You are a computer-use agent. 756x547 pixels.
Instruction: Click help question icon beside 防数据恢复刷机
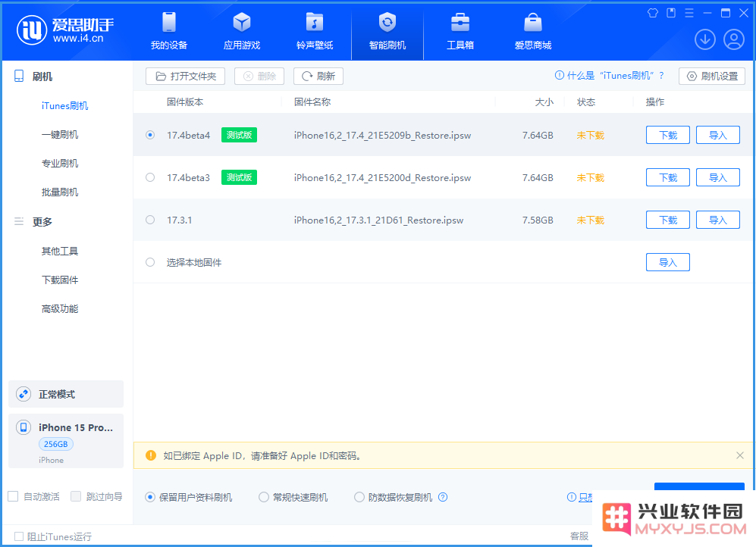[443, 497]
